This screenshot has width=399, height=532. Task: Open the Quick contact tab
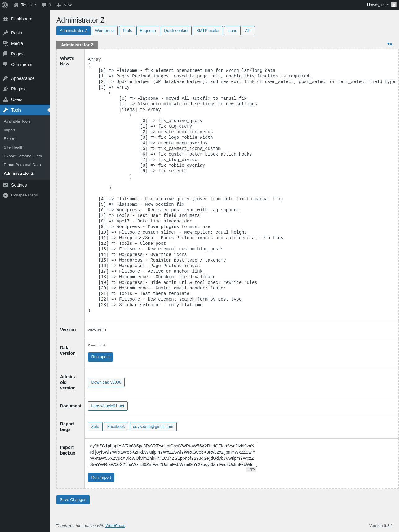click(x=176, y=31)
